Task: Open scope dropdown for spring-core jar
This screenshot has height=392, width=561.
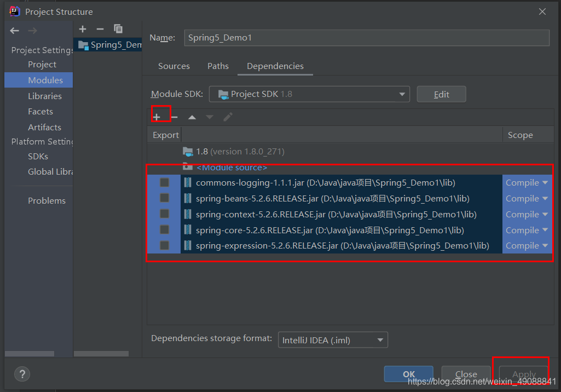Action: 527,230
